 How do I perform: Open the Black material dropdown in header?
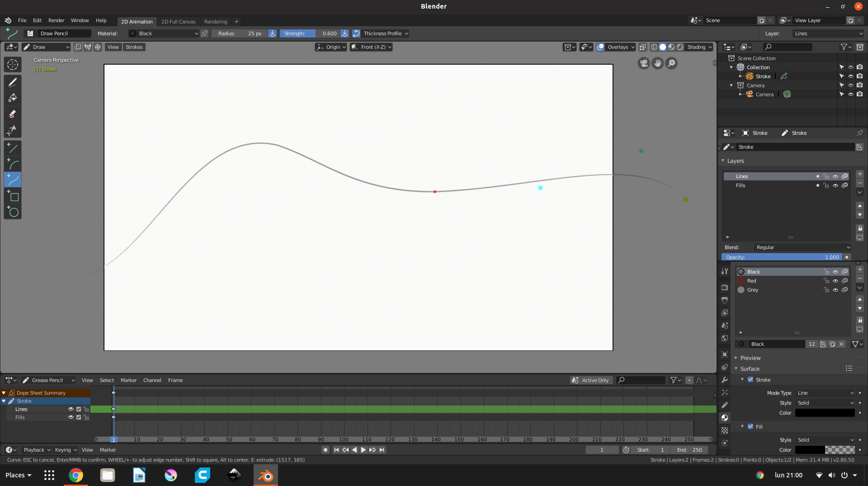[164, 33]
